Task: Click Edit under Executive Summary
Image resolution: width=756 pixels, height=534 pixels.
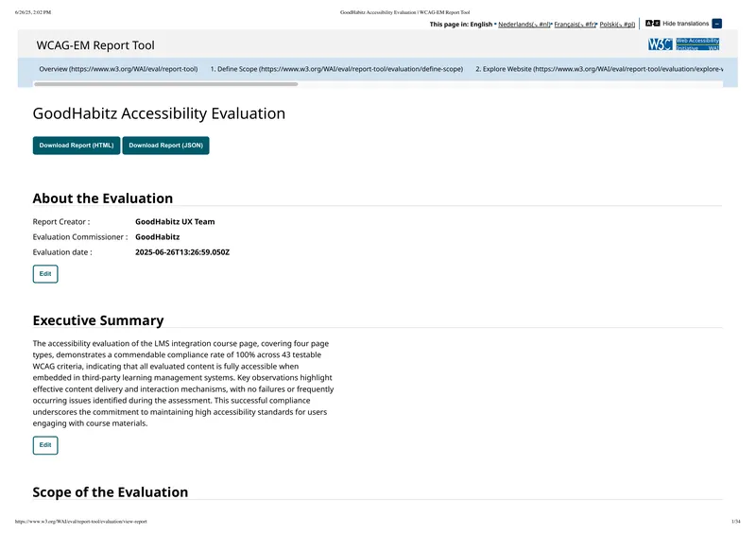Action: tap(45, 445)
